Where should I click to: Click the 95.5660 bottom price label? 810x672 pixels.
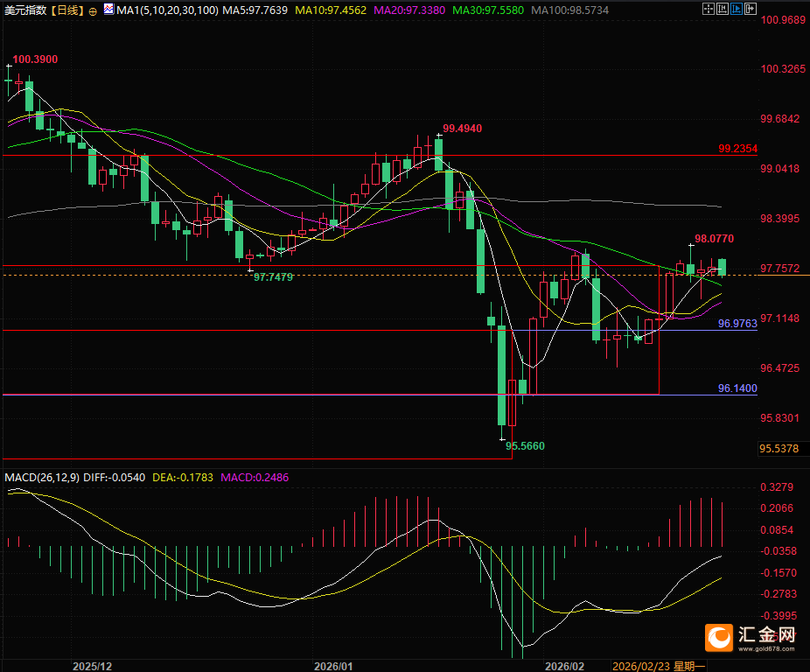point(525,446)
